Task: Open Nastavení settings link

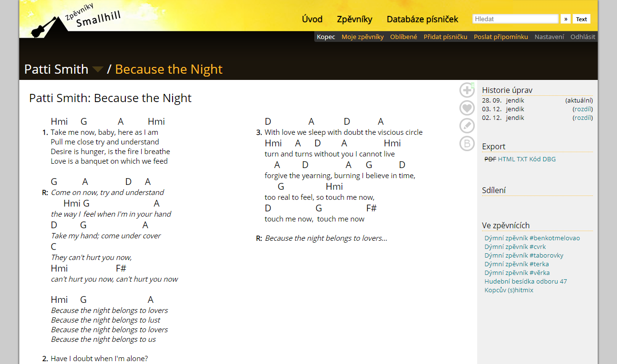Action: click(549, 37)
